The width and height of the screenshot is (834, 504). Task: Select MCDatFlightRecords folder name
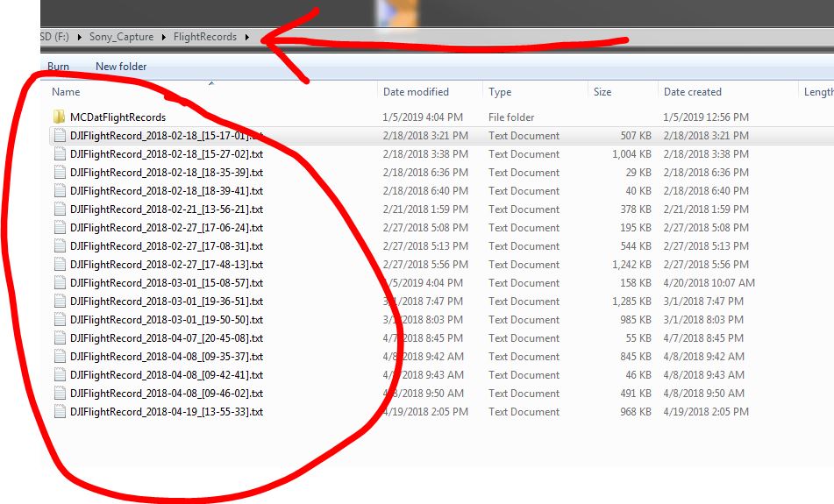coord(118,117)
